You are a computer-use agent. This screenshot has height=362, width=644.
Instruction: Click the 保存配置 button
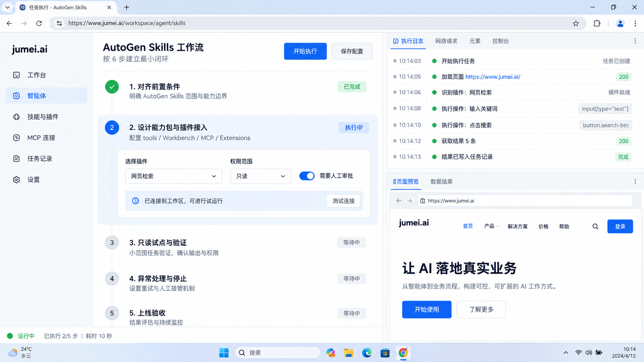pos(352,51)
